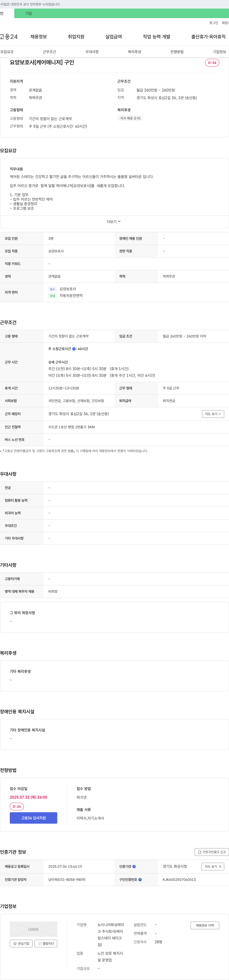Open the 채용정보 main menu

point(38,36)
